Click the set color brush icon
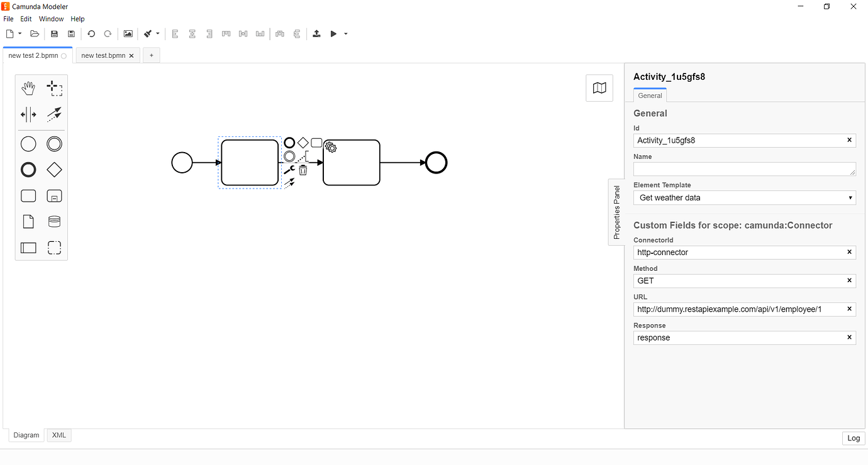 (x=148, y=34)
